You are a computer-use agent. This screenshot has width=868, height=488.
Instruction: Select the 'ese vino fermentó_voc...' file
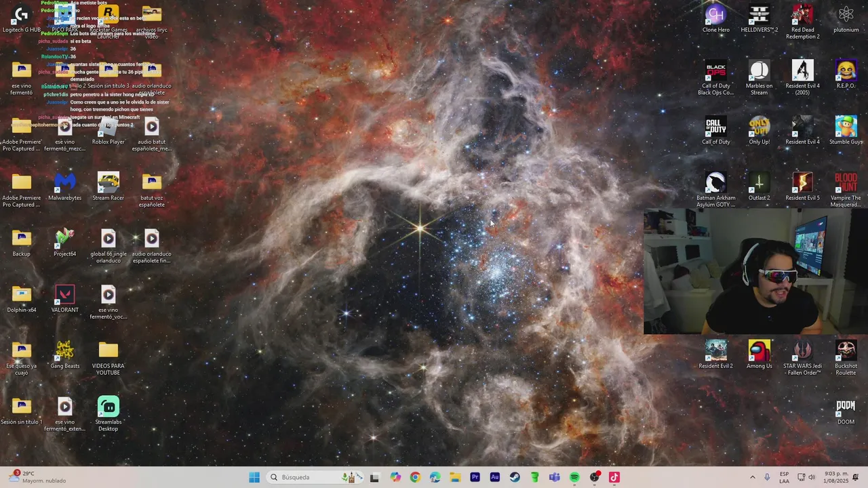(x=108, y=303)
